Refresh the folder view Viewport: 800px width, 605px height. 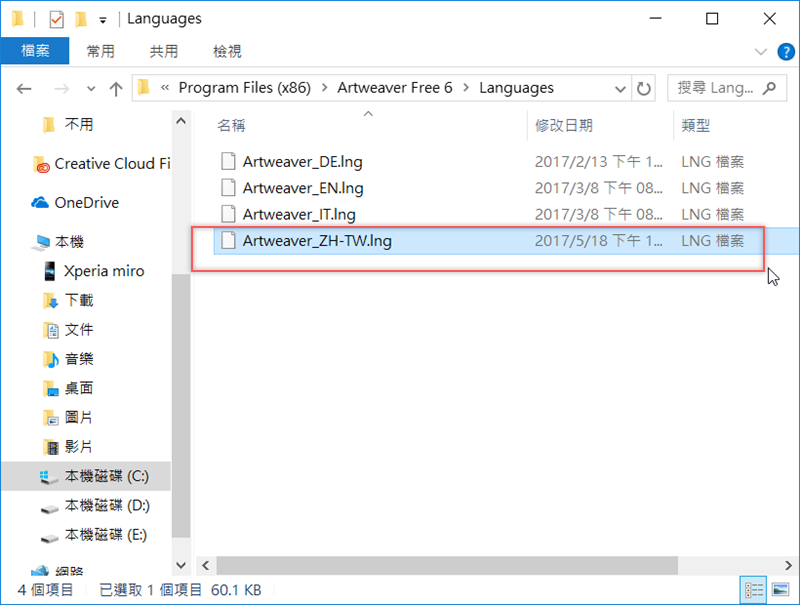tap(643, 89)
